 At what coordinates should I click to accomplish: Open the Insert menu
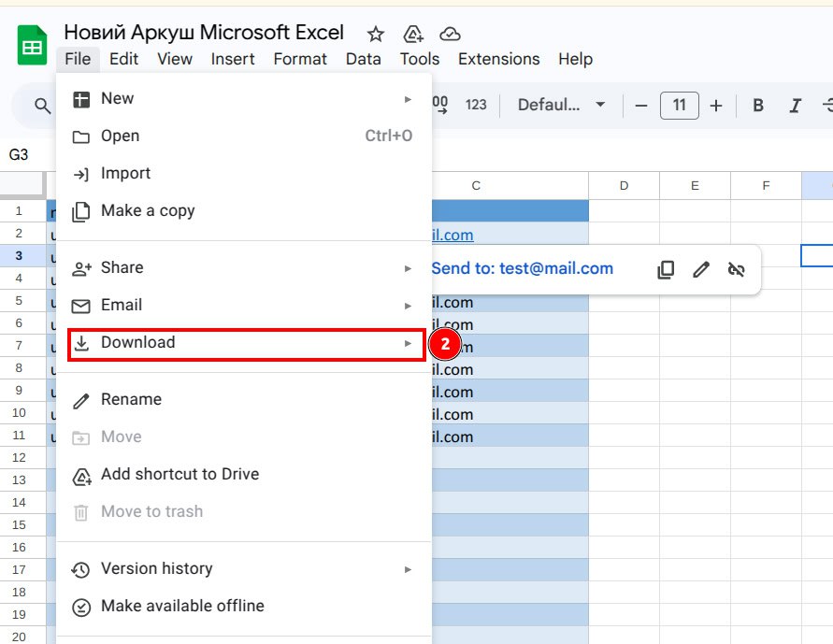pos(233,59)
